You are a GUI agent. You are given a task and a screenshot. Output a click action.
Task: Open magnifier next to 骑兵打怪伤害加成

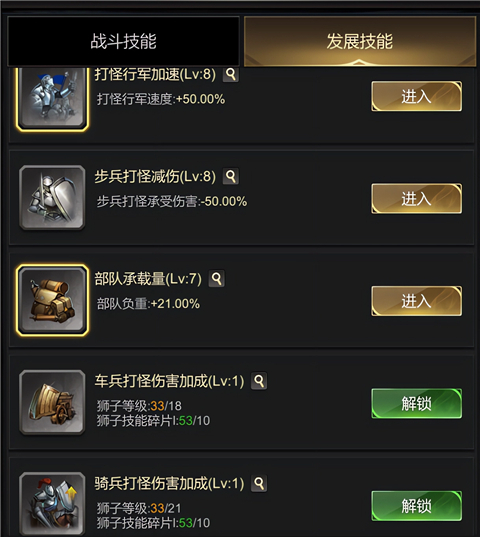click(259, 483)
